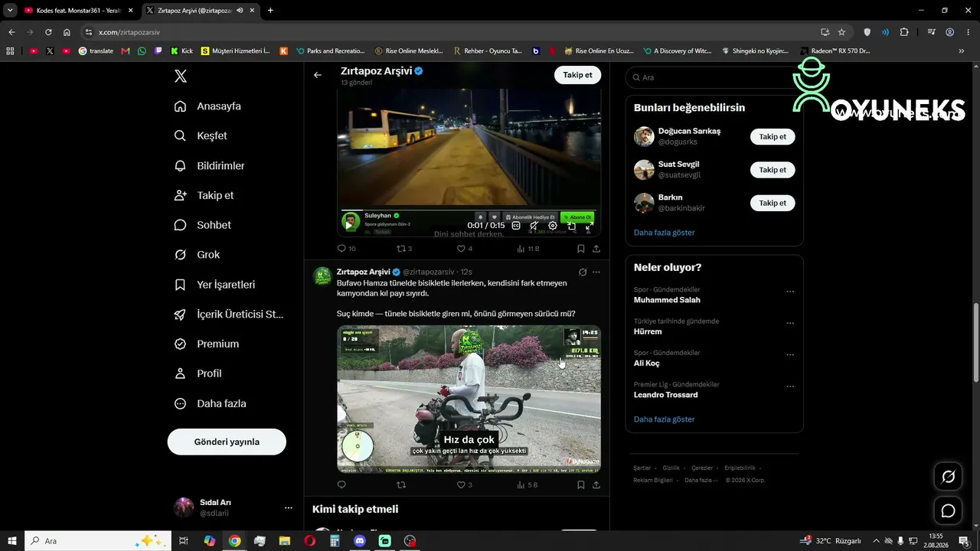This screenshot has height=551, width=980.
Task: Open the Kick bookmark
Action: [181, 51]
